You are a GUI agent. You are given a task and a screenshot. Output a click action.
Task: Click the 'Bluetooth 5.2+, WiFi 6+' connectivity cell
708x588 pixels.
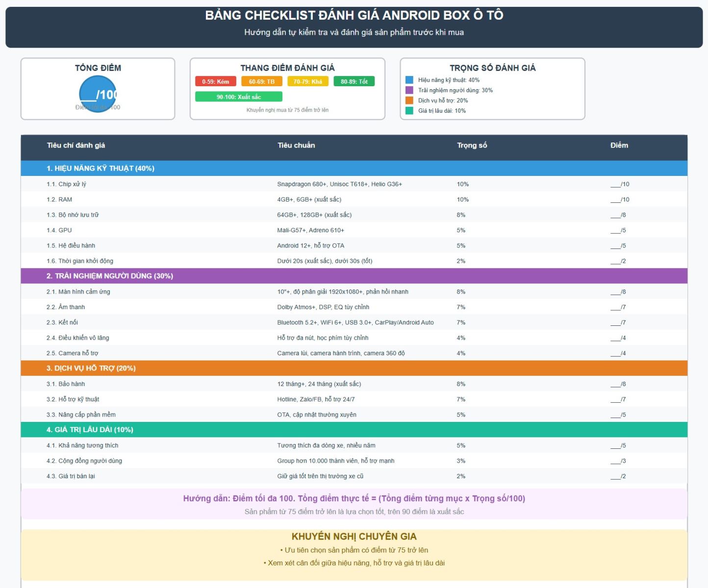pos(355,322)
